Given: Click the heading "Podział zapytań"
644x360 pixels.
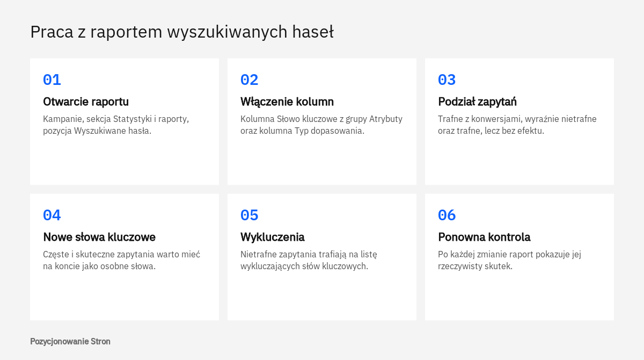Looking at the screenshot, I should pos(478,102).
